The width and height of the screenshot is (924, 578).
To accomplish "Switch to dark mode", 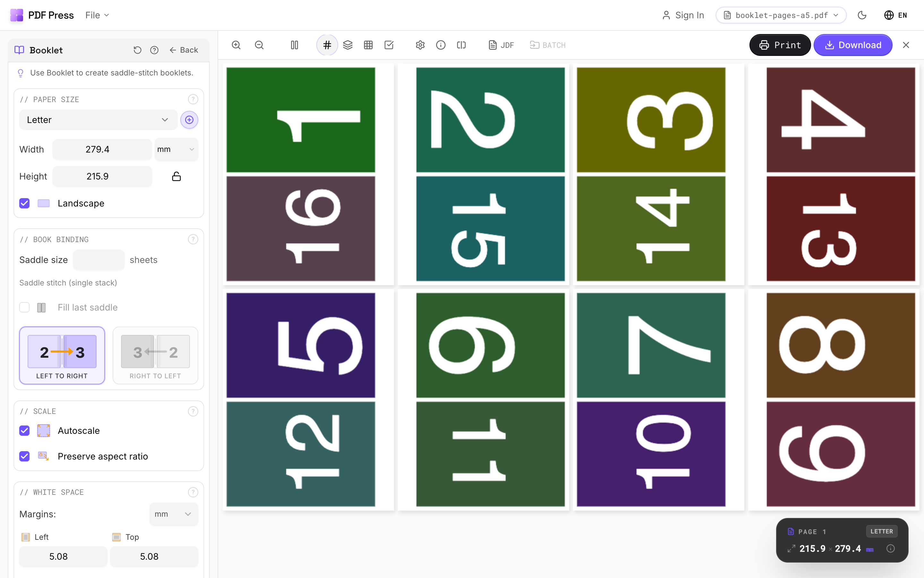I will pyautogui.click(x=862, y=15).
